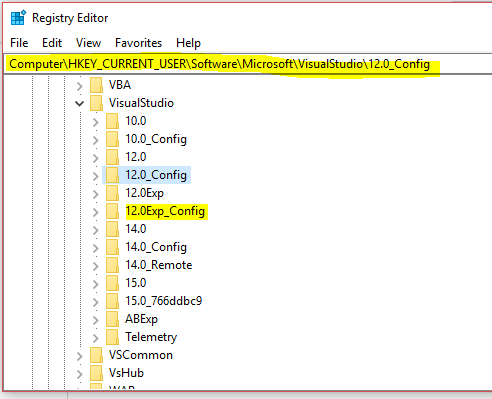Click the 15.0_766ddbc9 folder icon
The width and height of the screenshot is (492, 399).
pyautogui.click(x=112, y=301)
